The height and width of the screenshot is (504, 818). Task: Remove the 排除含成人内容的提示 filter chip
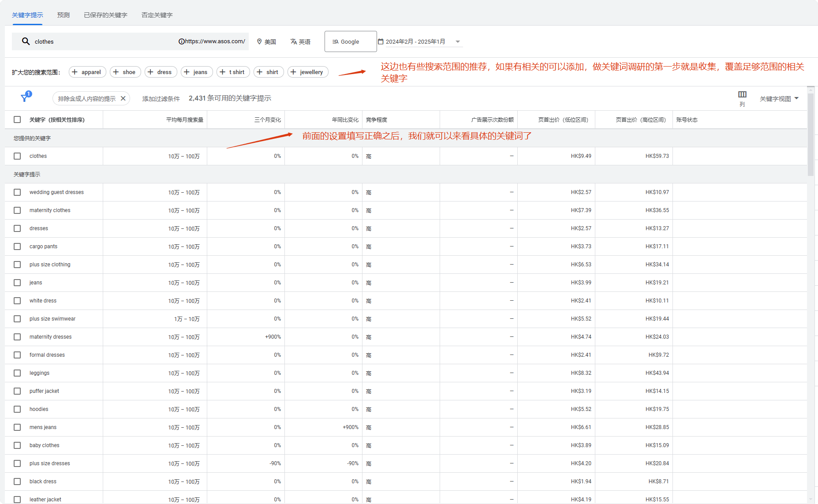pos(123,98)
